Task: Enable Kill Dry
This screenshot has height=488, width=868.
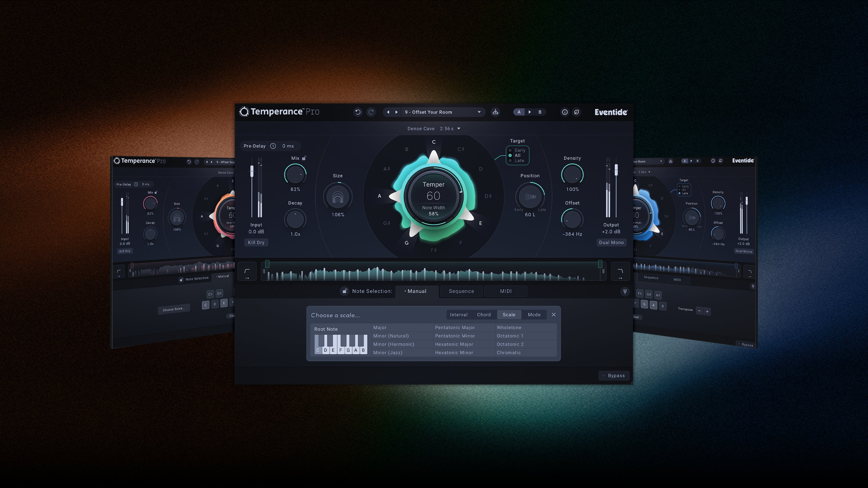Action: (x=256, y=242)
